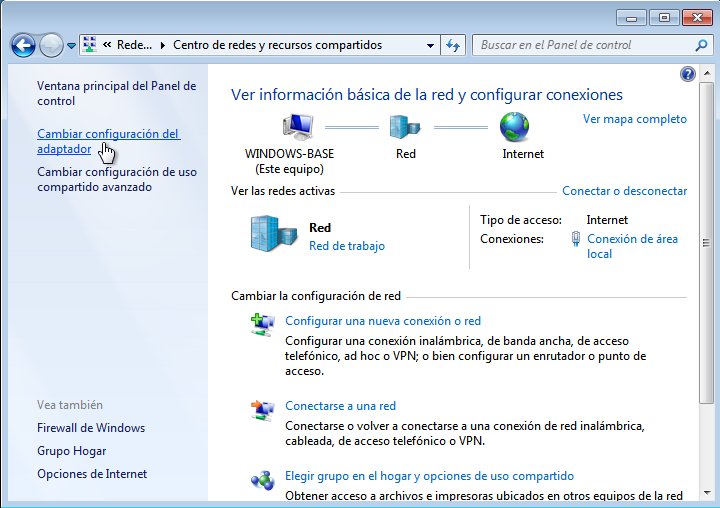This screenshot has width=720, height=508.
Task: Click the greyed Forward arrow button
Action: click(x=51, y=45)
